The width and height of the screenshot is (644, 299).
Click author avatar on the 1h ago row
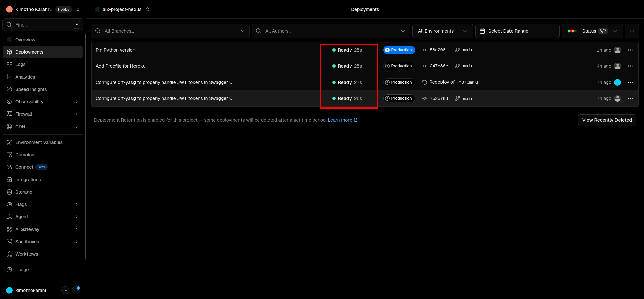tap(618, 50)
